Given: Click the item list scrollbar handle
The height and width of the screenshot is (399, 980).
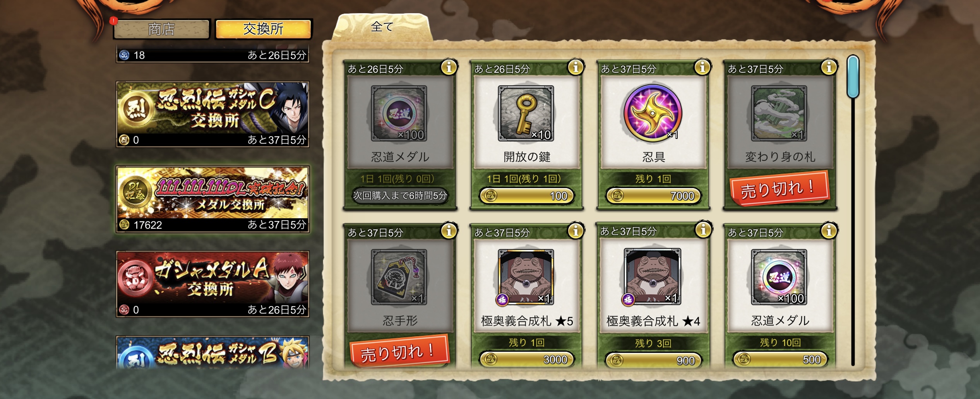Looking at the screenshot, I should point(853,77).
